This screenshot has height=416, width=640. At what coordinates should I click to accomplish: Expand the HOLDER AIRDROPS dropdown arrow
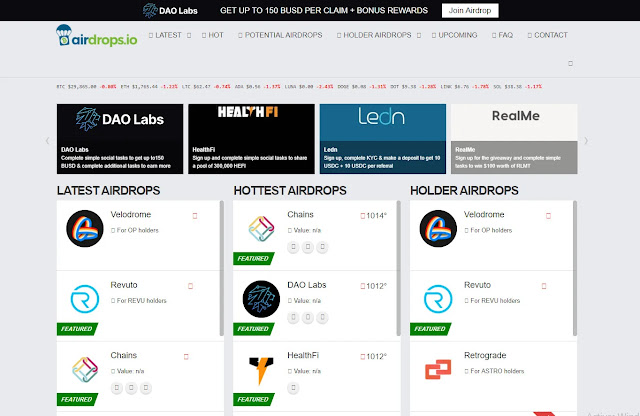click(x=419, y=36)
